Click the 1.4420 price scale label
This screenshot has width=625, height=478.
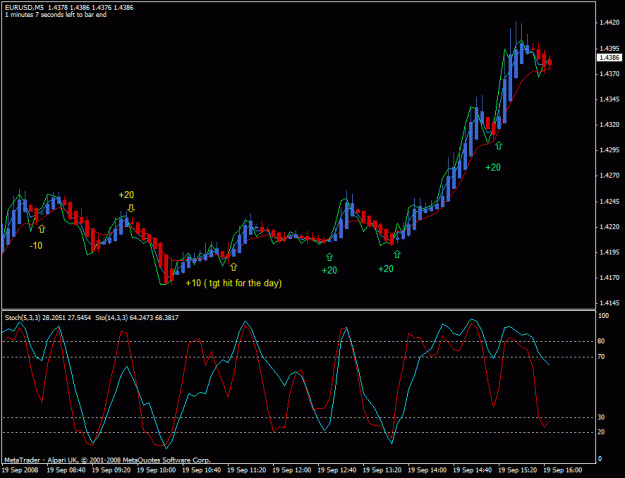coord(610,23)
